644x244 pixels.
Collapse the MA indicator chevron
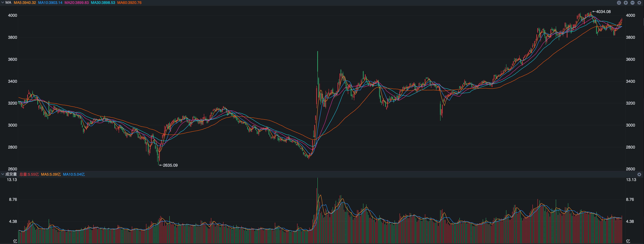tap(3, 3)
